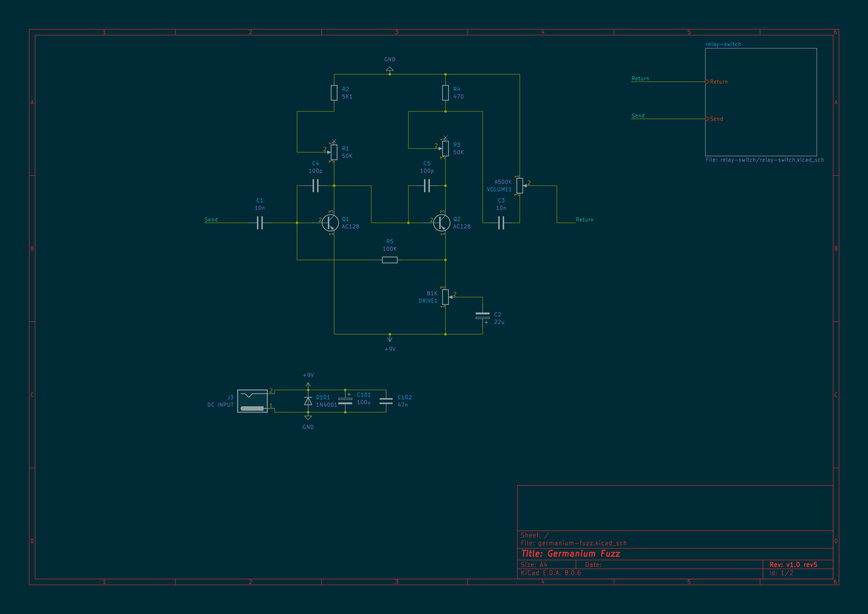Select the +9V power symbol below circuit
The width and height of the screenshot is (868, 614).
click(390, 339)
